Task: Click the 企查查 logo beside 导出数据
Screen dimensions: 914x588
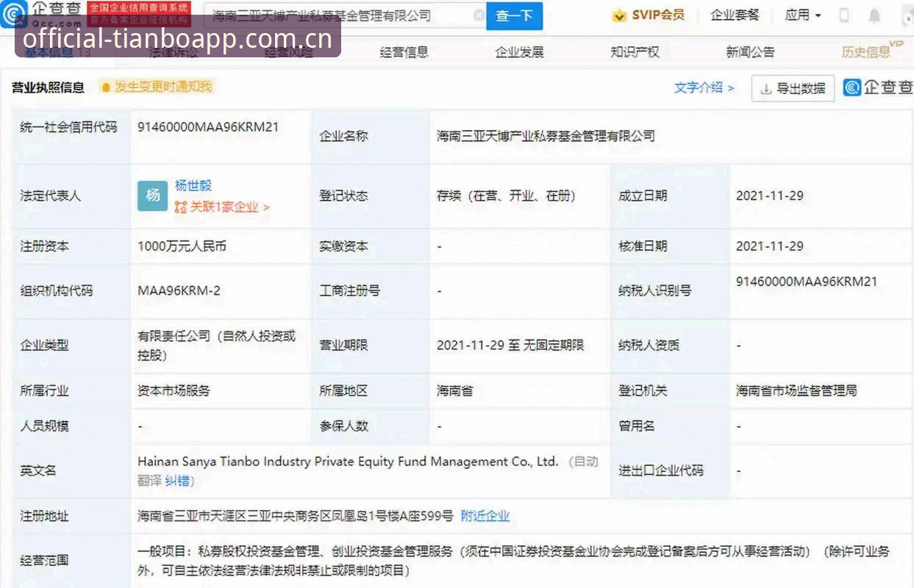Action: pyautogui.click(x=878, y=87)
